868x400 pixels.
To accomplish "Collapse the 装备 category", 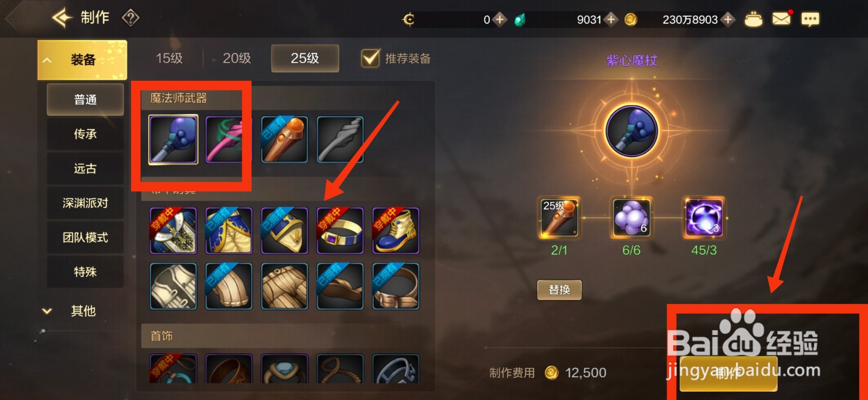I will (82, 60).
